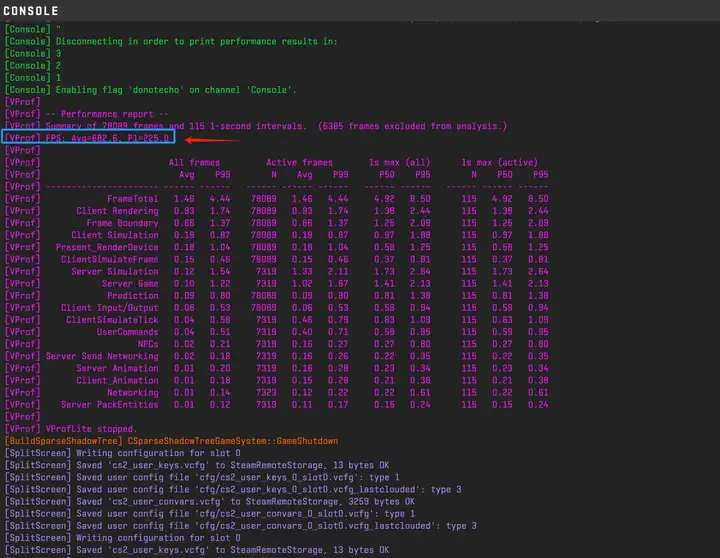Click the 'Active frames' column header
Screen dimensions: 720x558
tap(299, 163)
